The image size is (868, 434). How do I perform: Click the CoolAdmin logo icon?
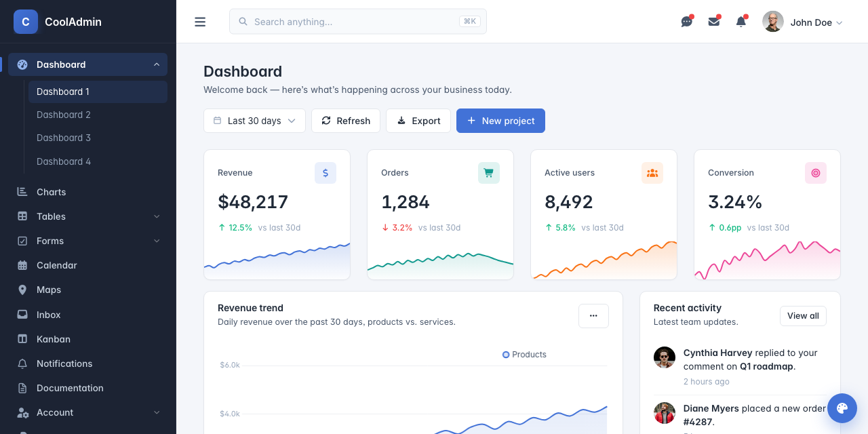pos(26,22)
